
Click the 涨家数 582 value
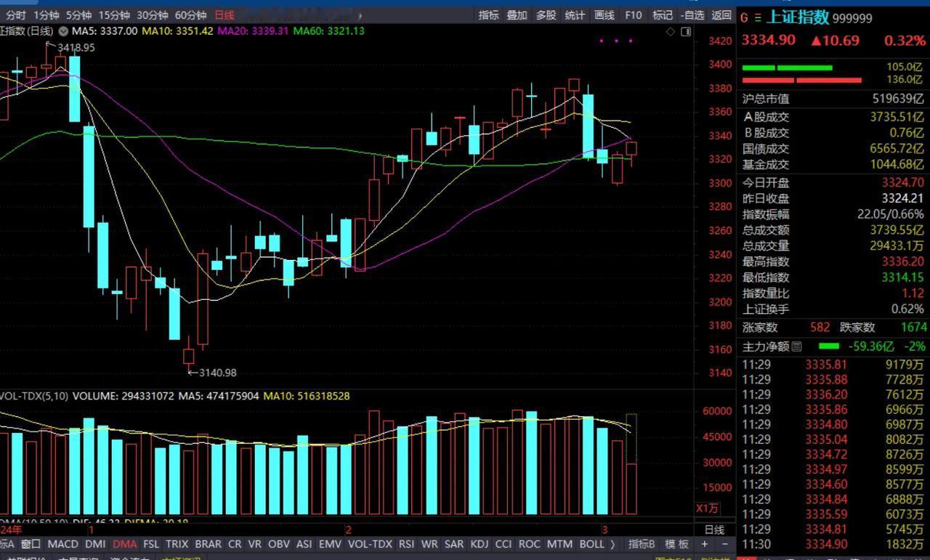click(819, 328)
